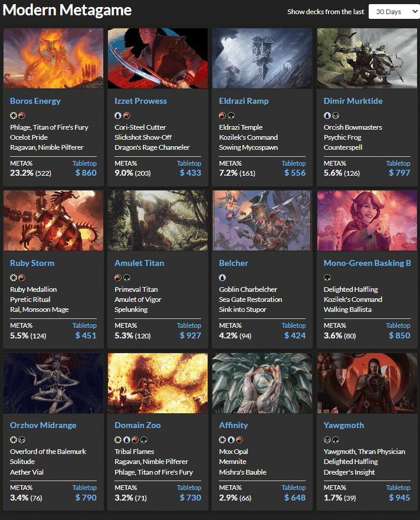Open the Ruby Storm deck link

[32, 264]
